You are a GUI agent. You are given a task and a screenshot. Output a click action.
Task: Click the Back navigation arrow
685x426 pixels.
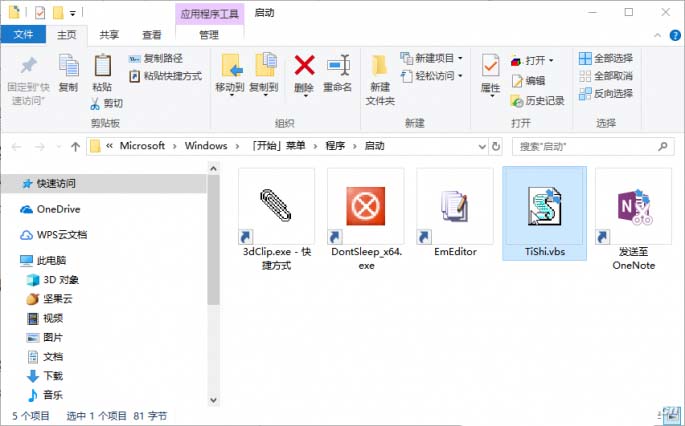[x=17, y=147]
